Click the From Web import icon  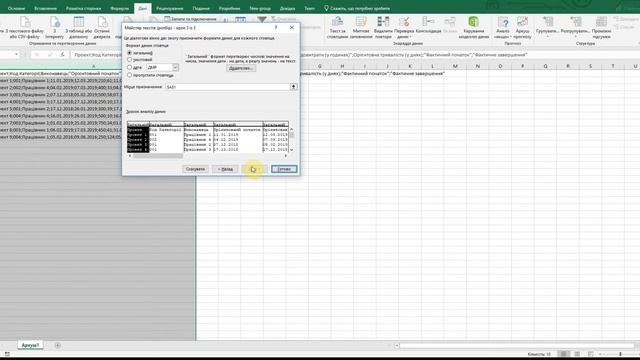point(55,27)
